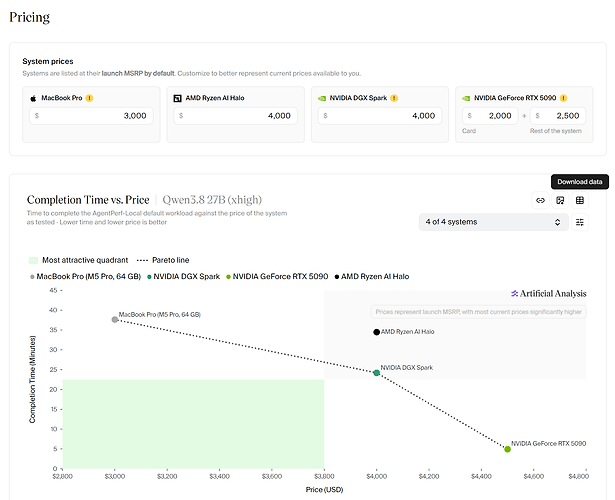Toggle the Pareto line legend item
Screen dimensions: 615x500
[163, 260]
